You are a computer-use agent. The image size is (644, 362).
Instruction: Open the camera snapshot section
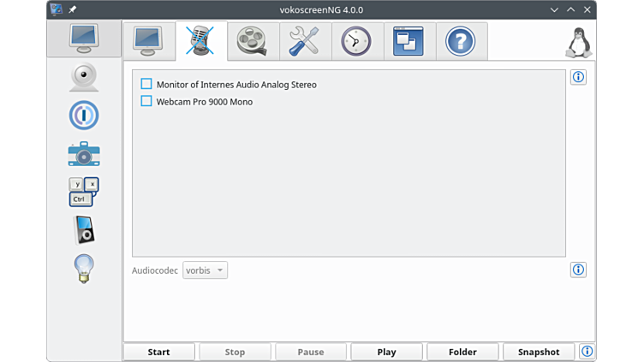point(84,154)
